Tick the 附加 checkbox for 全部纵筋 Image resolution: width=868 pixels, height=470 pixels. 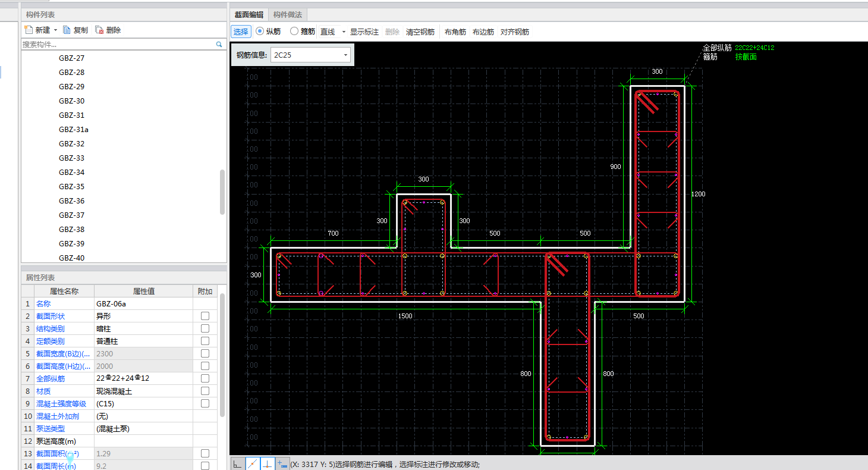[x=205, y=378]
